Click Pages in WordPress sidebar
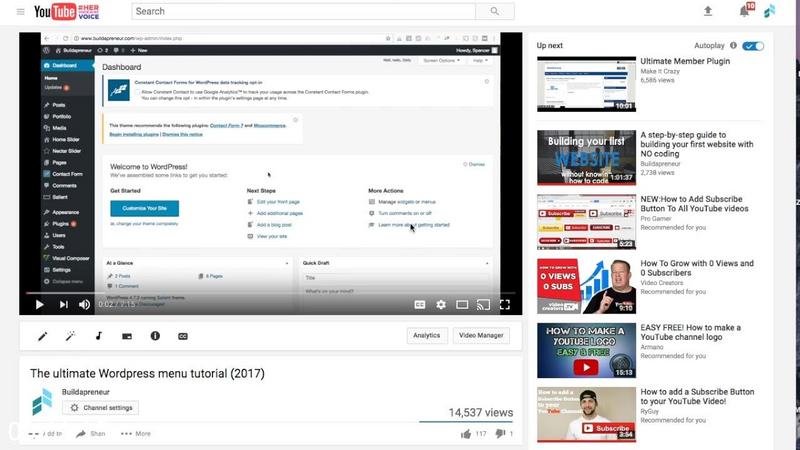Image resolution: width=800 pixels, height=450 pixels. 59,162
